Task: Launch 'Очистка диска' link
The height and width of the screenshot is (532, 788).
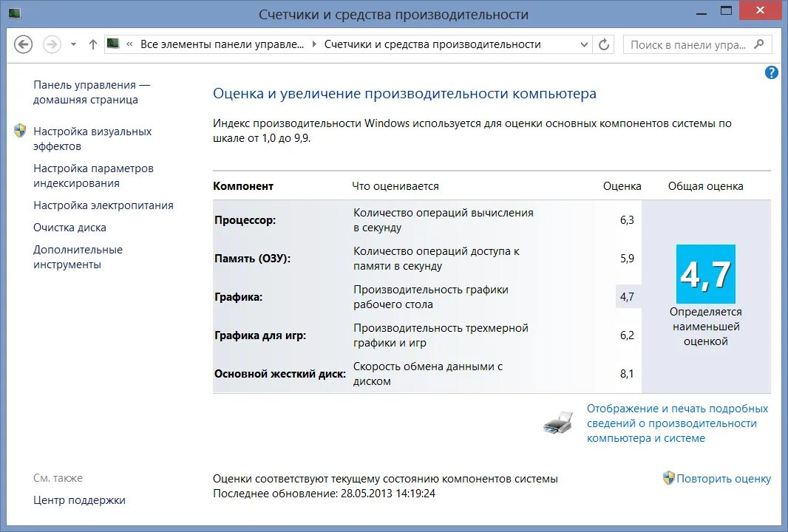Action: point(69,228)
